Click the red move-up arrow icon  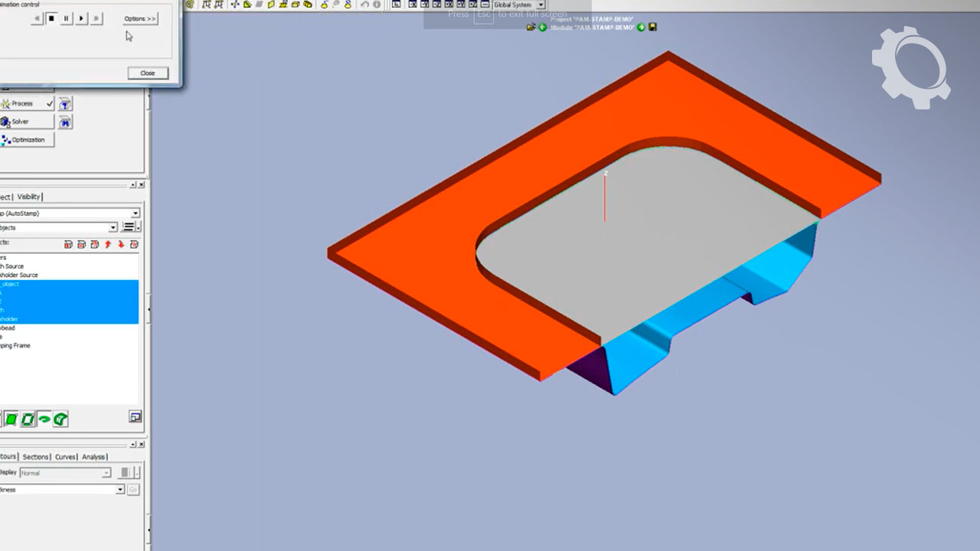(108, 244)
